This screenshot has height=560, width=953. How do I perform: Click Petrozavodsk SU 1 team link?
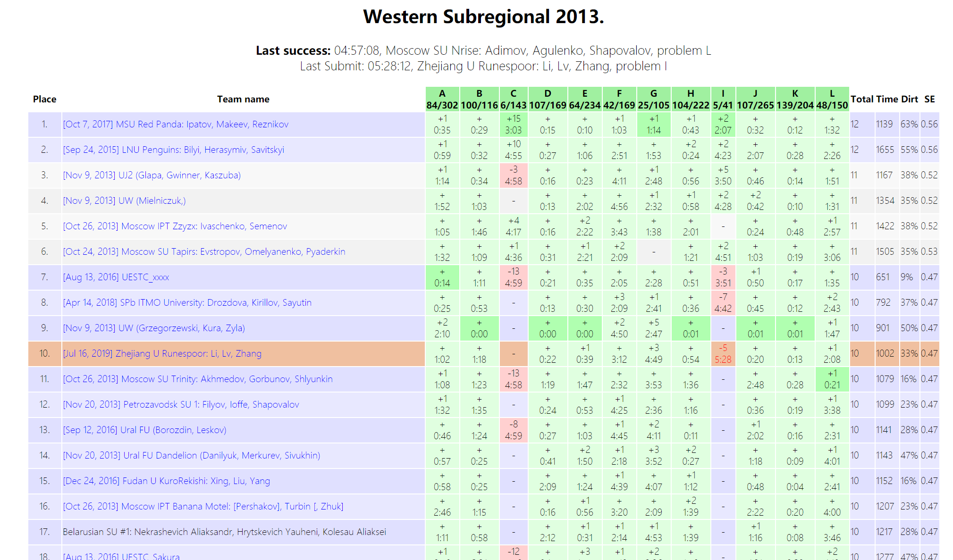point(181,404)
